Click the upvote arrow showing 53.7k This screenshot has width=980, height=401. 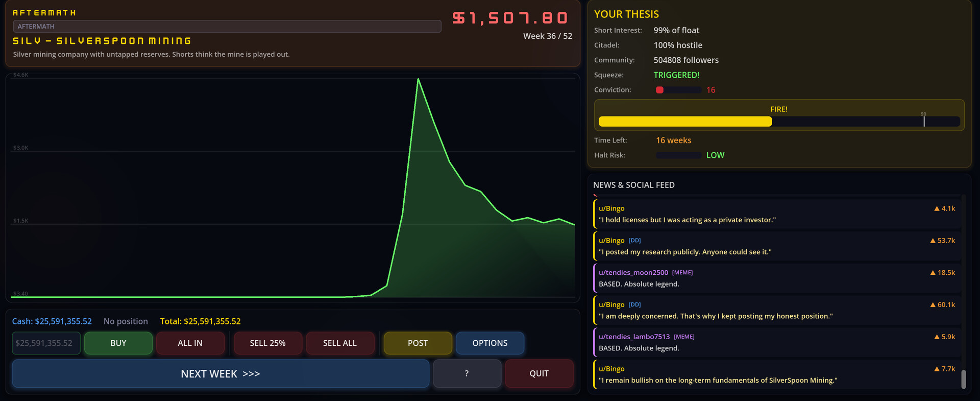click(x=933, y=241)
